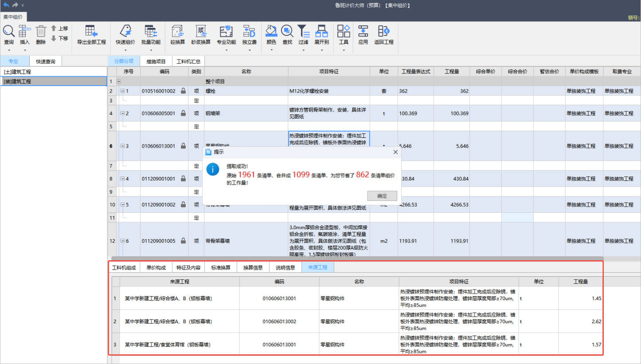This screenshot has width=641, height=364.
Task: Toggle lock icon on 钢墙架 row
Action: point(183,114)
